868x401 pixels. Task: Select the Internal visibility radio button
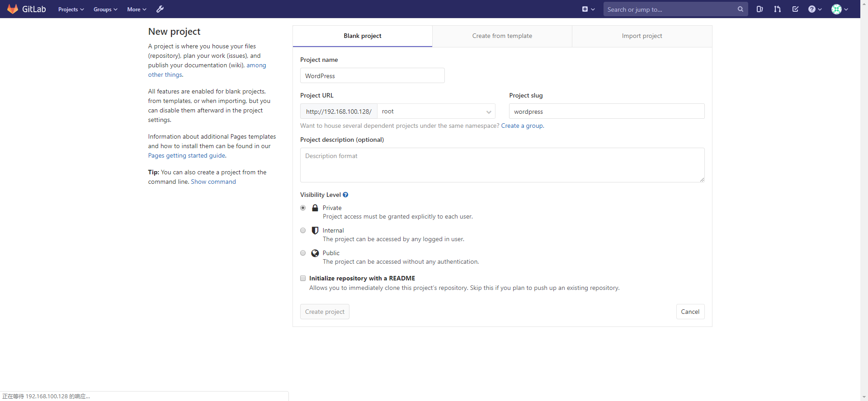pyautogui.click(x=303, y=230)
